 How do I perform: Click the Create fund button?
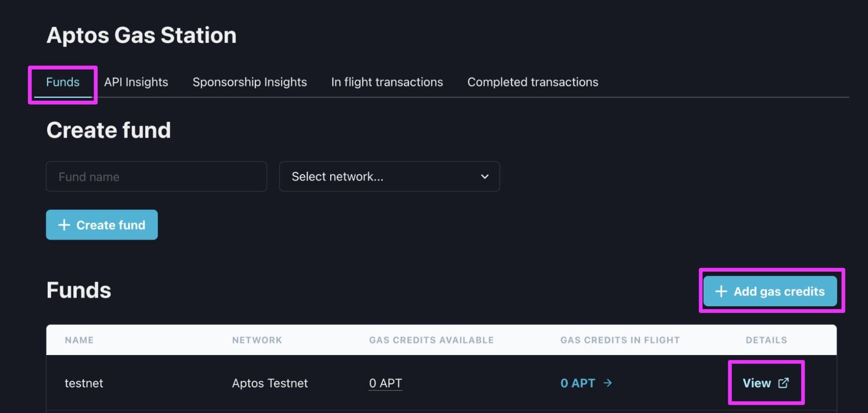[102, 225]
